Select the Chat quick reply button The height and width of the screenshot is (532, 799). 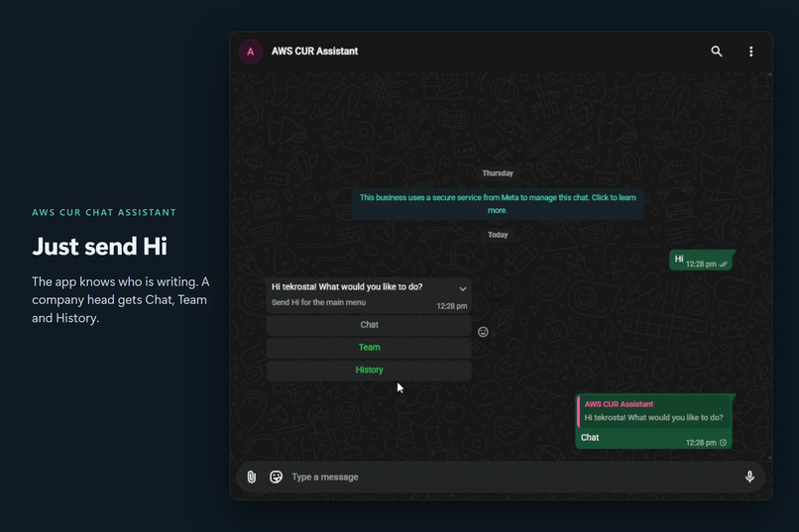(x=369, y=325)
